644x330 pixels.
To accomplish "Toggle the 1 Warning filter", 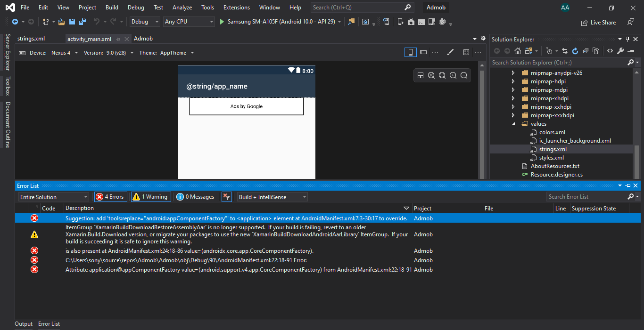I will 150,197.
